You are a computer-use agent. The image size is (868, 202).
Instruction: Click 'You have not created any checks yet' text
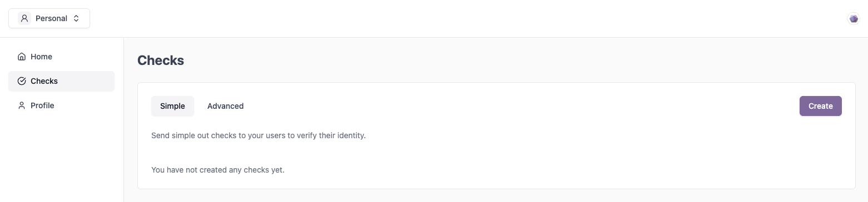[x=218, y=170]
